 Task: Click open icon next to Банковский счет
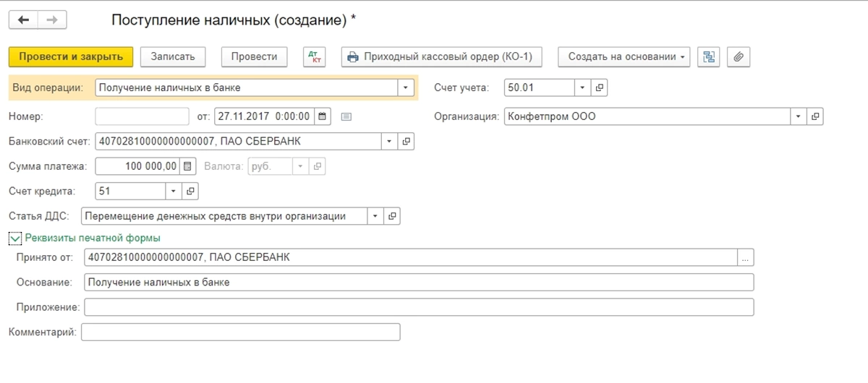pyautogui.click(x=407, y=141)
